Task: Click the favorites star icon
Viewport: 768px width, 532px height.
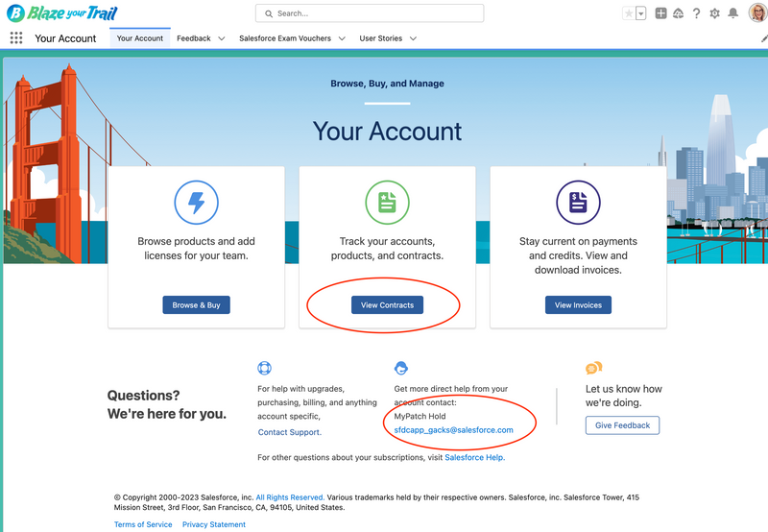Action: pos(629,13)
